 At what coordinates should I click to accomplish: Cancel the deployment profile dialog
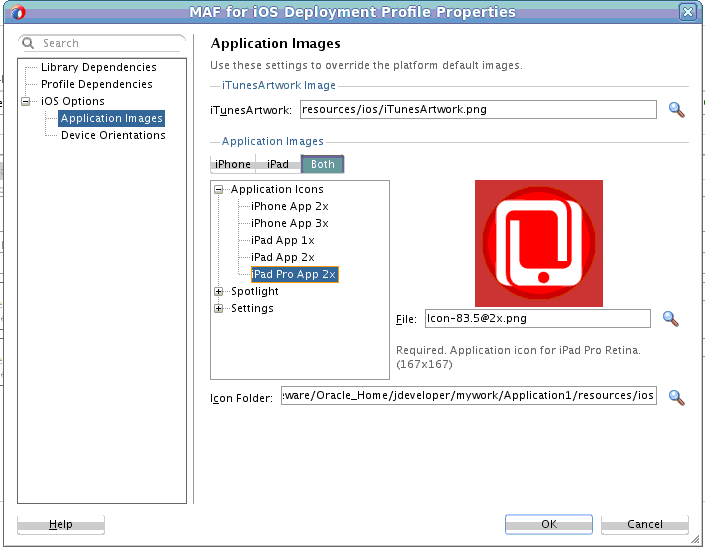point(644,524)
